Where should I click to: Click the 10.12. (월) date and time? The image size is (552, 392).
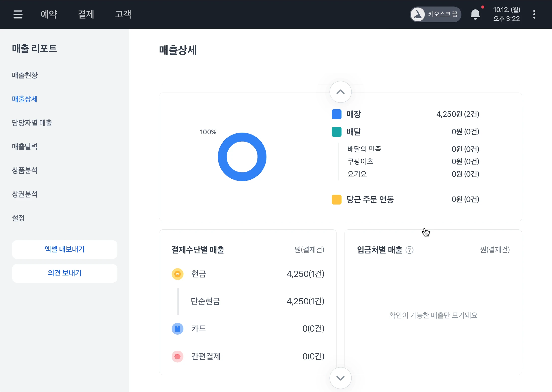(x=507, y=14)
